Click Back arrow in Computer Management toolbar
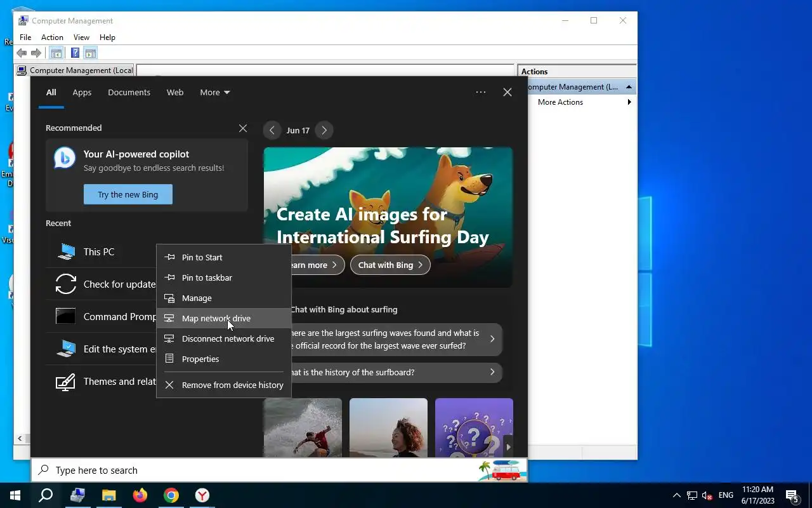This screenshot has height=508, width=812. coord(22,53)
